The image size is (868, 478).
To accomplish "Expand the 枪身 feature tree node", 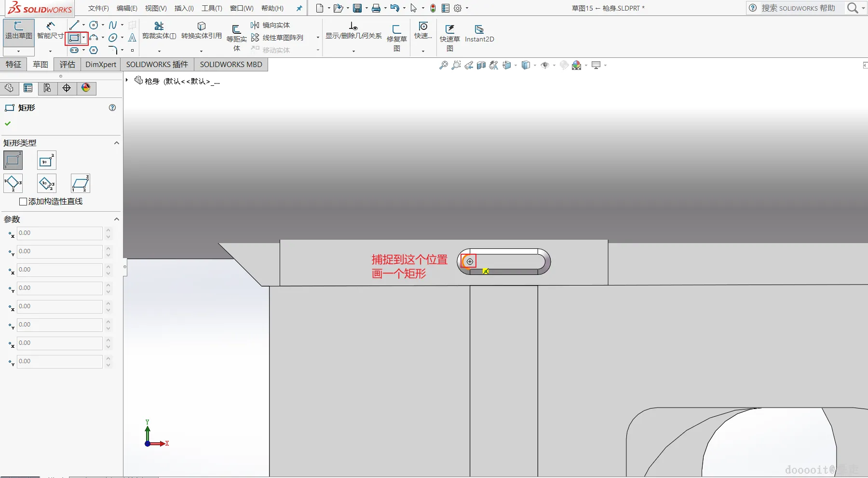I will (127, 80).
